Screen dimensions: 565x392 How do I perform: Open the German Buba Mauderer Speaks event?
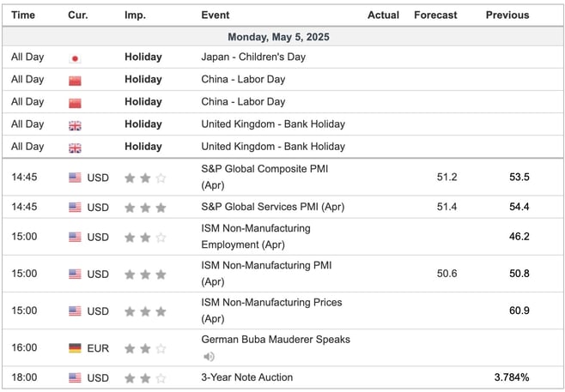click(x=276, y=340)
